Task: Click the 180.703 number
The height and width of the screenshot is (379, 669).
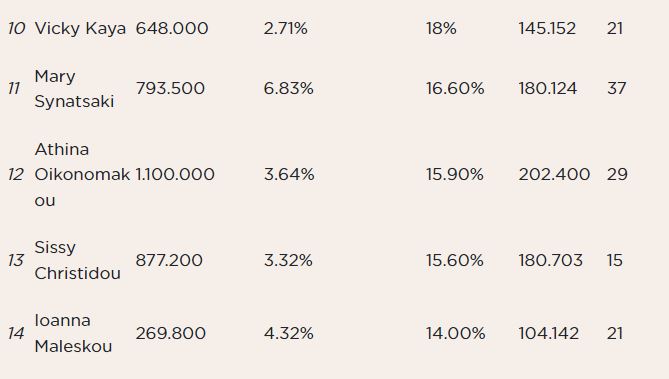Action: coord(550,260)
